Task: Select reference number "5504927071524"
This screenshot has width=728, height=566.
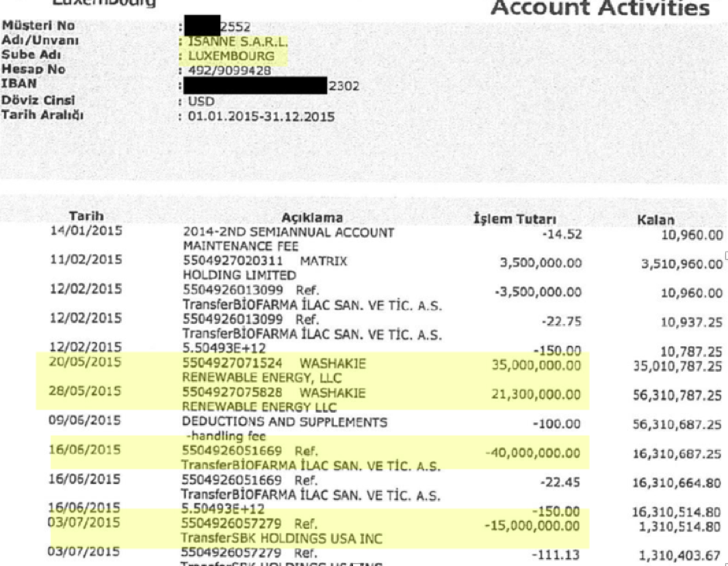Action: point(232,363)
